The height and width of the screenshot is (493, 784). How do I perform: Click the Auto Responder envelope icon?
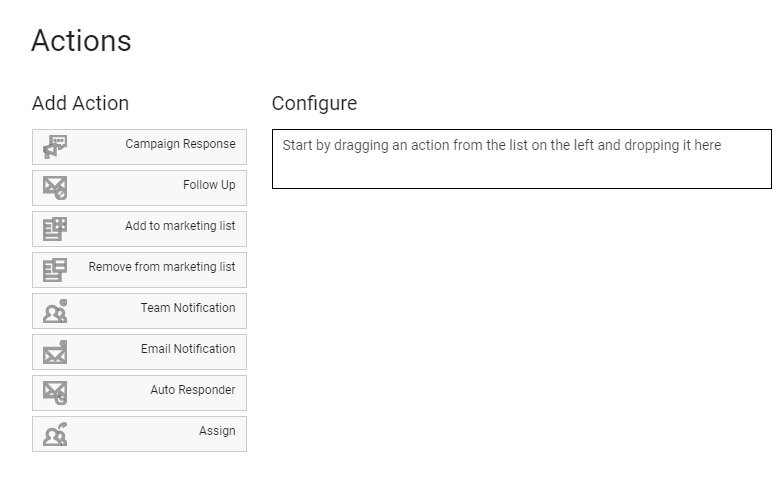[x=55, y=393]
